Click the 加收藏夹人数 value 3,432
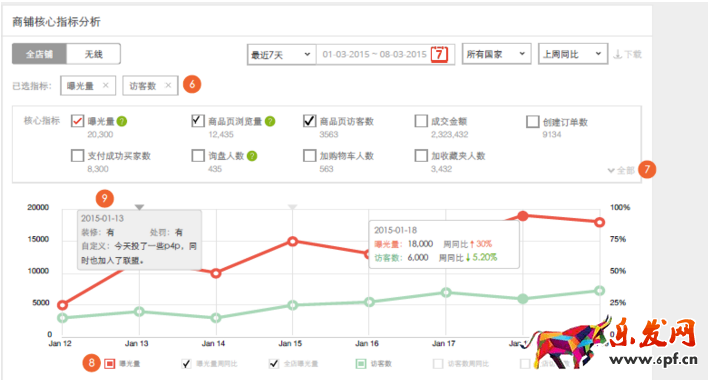 (x=442, y=169)
